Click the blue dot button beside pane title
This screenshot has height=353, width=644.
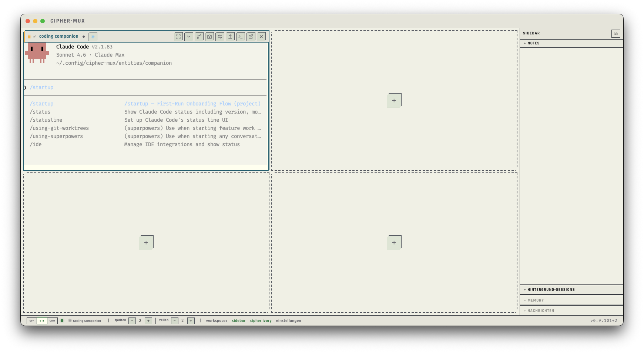pos(93,37)
